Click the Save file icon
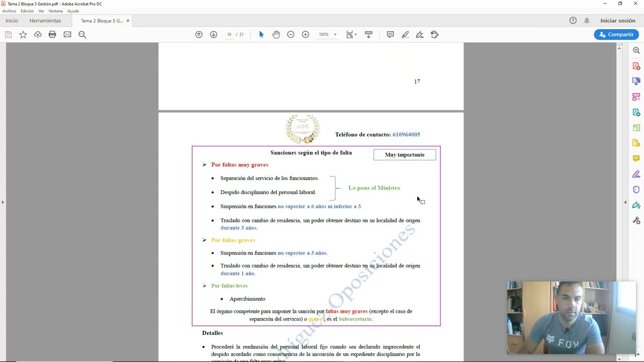 pos(8,35)
